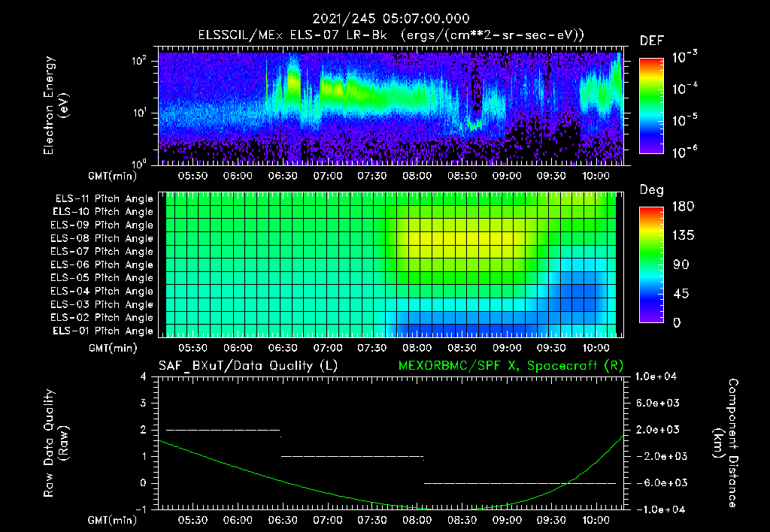770x532 pixels.
Task: Click the timestamp title 2021/245 05:07:00.000
Action: [391, 19]
